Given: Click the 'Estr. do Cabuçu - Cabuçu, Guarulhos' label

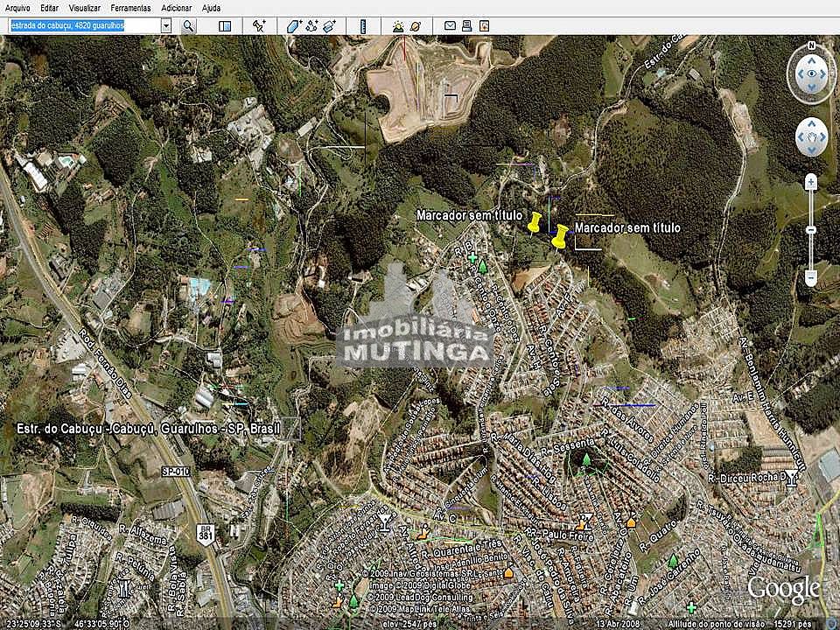Looking at the screenshot, I should coord(149,429).
